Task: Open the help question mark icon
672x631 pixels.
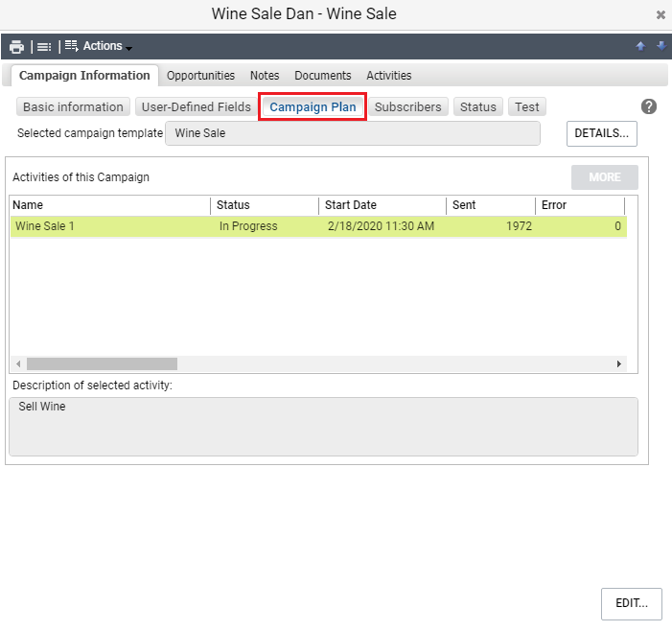Action: [648, 106]
